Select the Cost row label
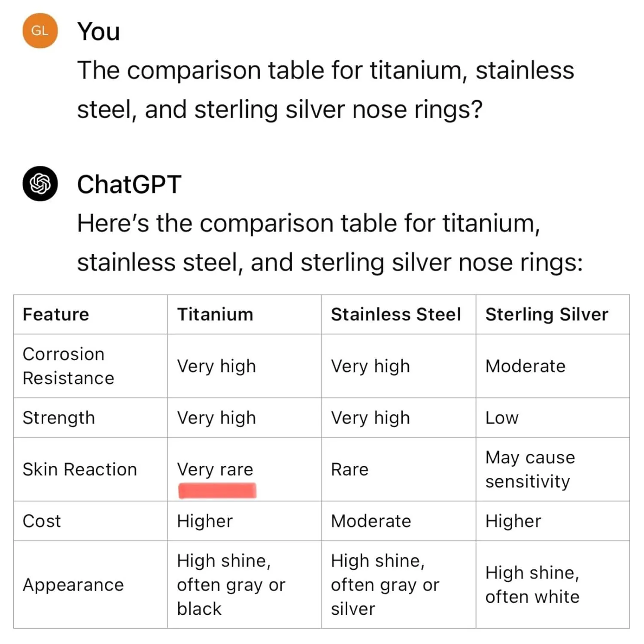The height and width of the screenshot is (644, 644). click(42, 521)
